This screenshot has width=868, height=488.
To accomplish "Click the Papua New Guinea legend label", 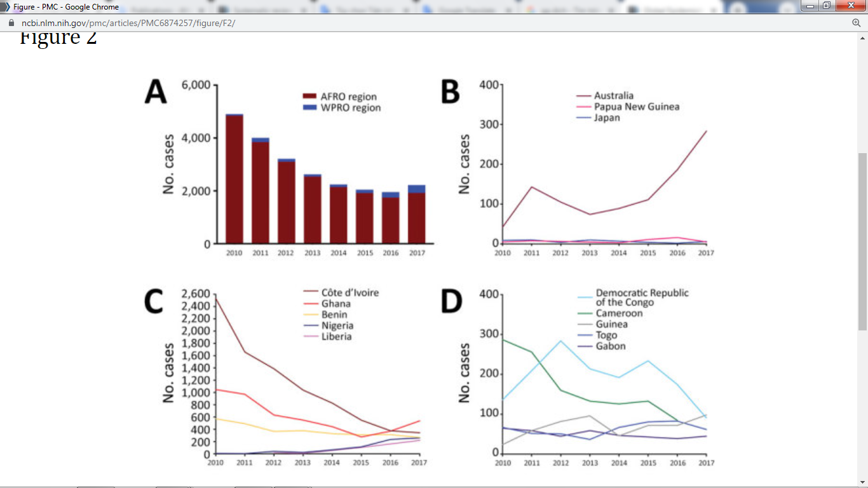I will 636,107.
